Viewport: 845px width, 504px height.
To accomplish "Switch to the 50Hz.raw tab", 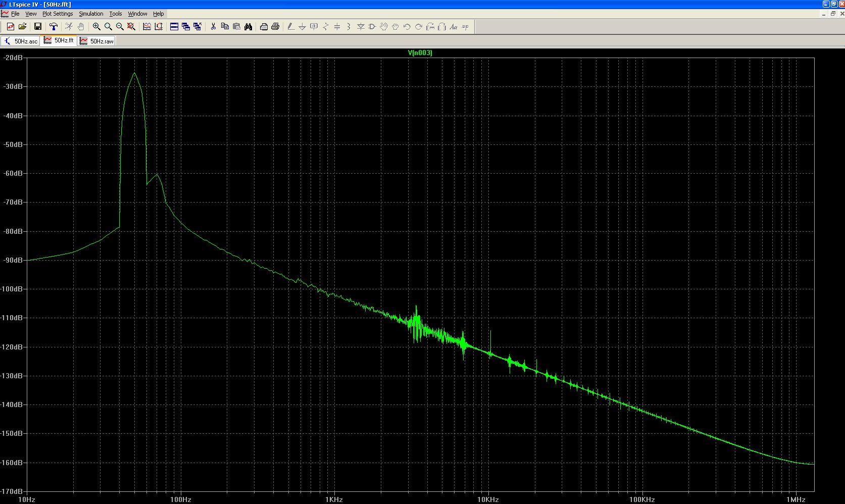I will [96, 41].
